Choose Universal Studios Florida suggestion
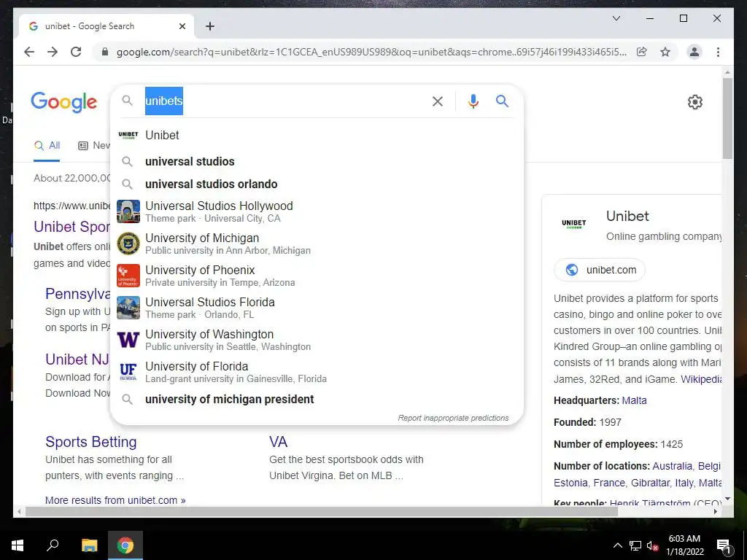 click(x=317, y=308)
